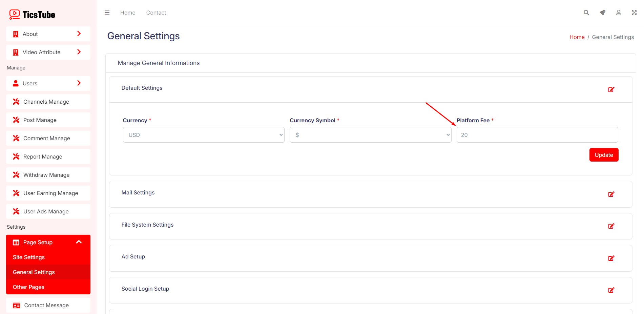
Task: Toggle fullscreen with the expand icon
Action: [x=634, y=13]
